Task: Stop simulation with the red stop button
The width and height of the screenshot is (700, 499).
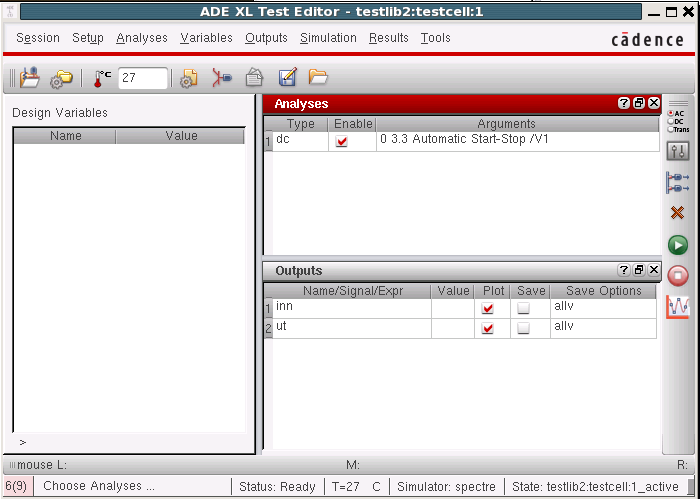Action: click(x=678, y=275)
